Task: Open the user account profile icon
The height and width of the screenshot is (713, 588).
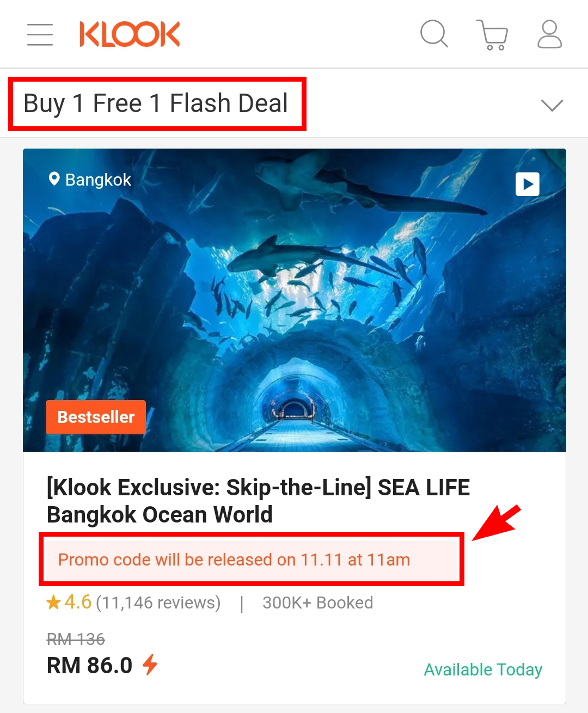Action: (x=549, y=34)
